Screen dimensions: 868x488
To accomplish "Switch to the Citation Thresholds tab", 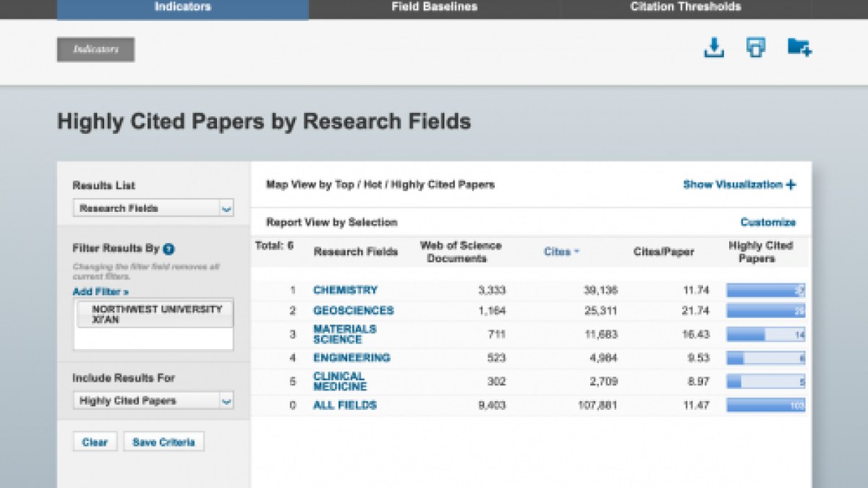I will [686, 7].
